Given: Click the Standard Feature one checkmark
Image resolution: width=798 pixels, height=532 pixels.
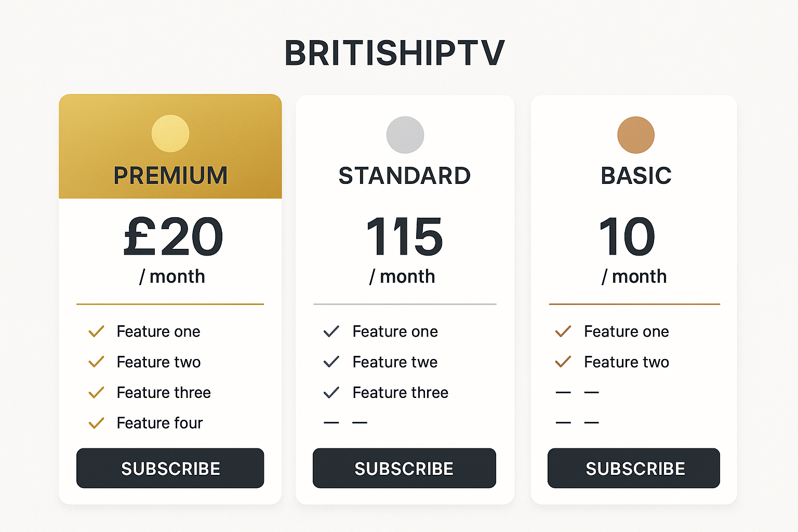Looking at the screenshot, I should [x=331, y=331].
